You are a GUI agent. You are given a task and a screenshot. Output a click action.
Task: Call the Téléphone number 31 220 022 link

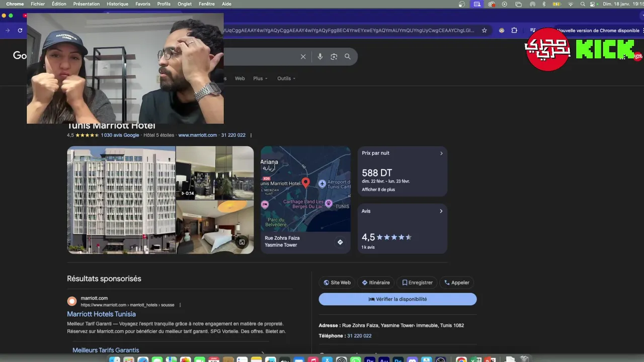pyautogui.click(x=359, y=336)
